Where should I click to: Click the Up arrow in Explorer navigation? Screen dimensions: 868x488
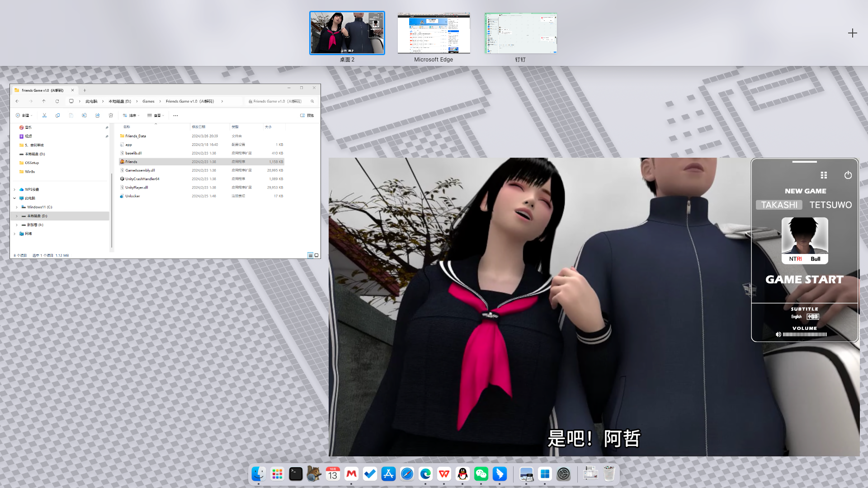(44, 101)
